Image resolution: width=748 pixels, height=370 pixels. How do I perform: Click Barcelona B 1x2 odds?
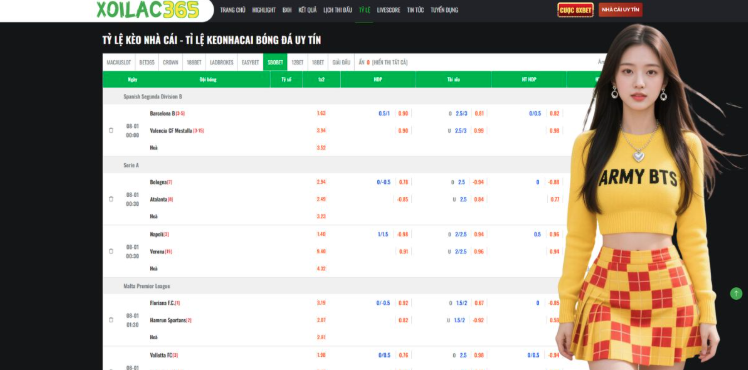click(321, 113)
